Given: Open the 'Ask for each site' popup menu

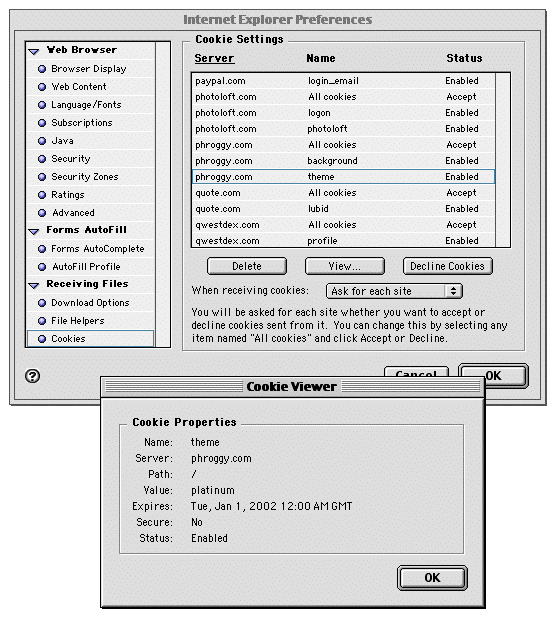Looking at the screenshot, I should click(394, 291).
